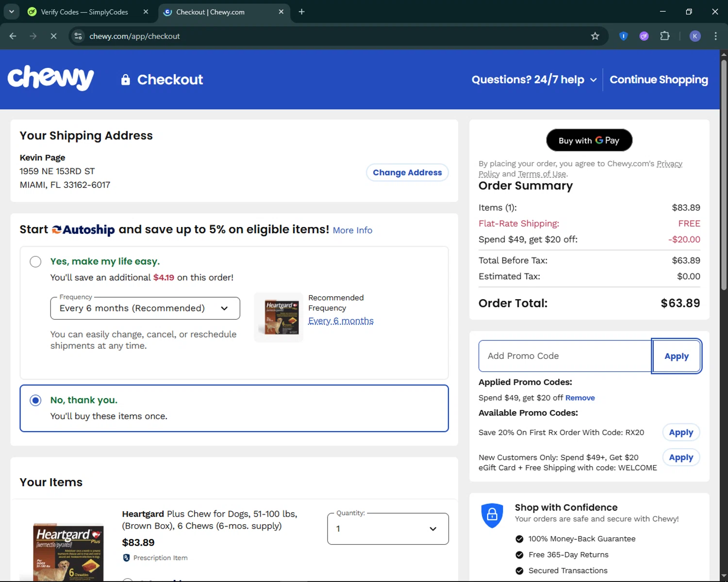
Task: Switch to the Checkout | Chewy.com tab
Action: pyautogui.click(x=224, y=12)
